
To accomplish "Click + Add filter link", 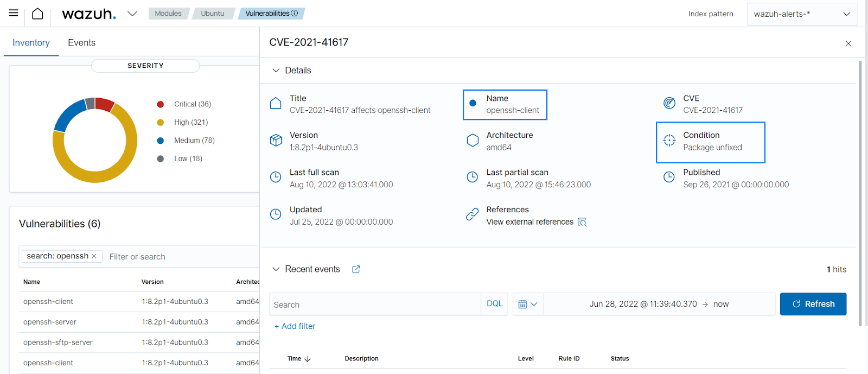I will [x=295, y=326].
